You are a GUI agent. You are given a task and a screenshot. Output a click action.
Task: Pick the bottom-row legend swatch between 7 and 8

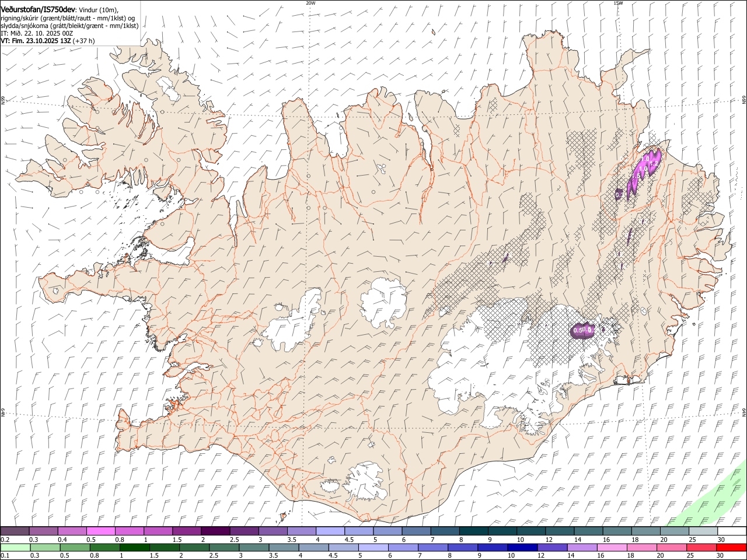[433, 547]
